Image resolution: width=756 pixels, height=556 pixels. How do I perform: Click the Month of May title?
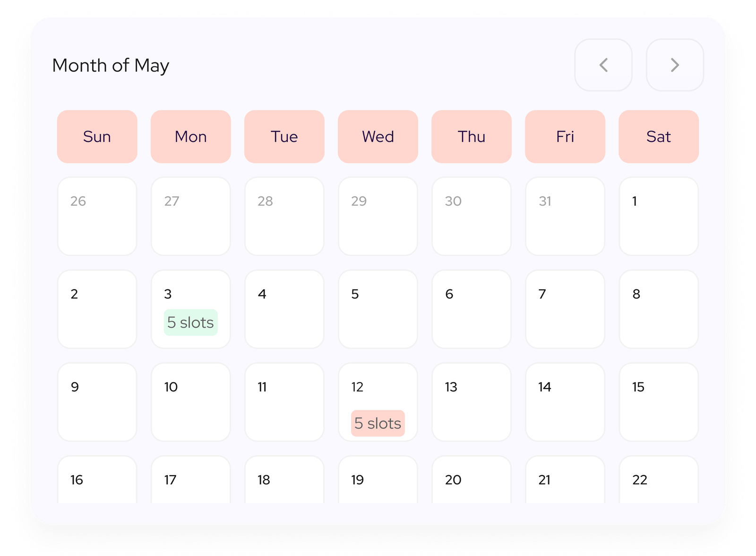click(x=111, y=66)
